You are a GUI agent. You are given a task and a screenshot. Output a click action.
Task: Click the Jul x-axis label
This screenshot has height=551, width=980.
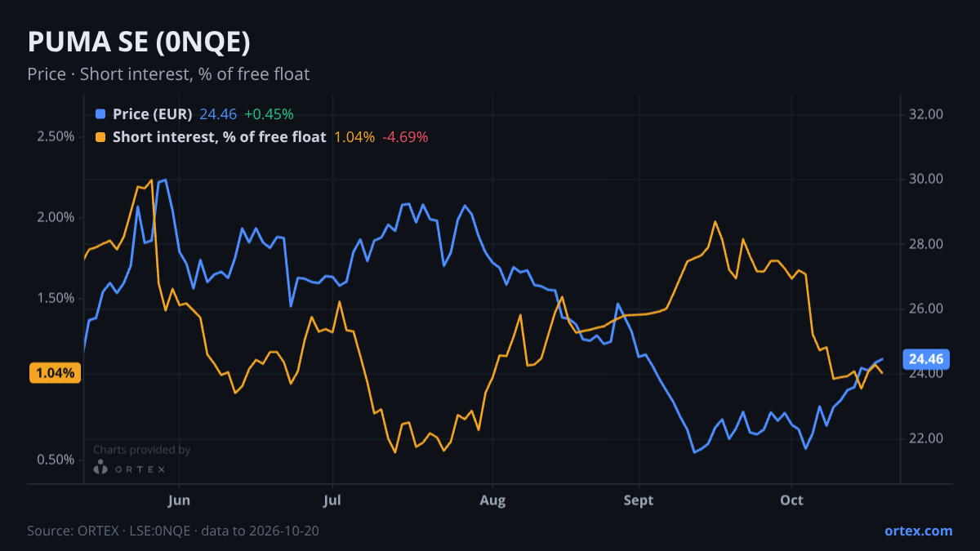tap(332, 500)
